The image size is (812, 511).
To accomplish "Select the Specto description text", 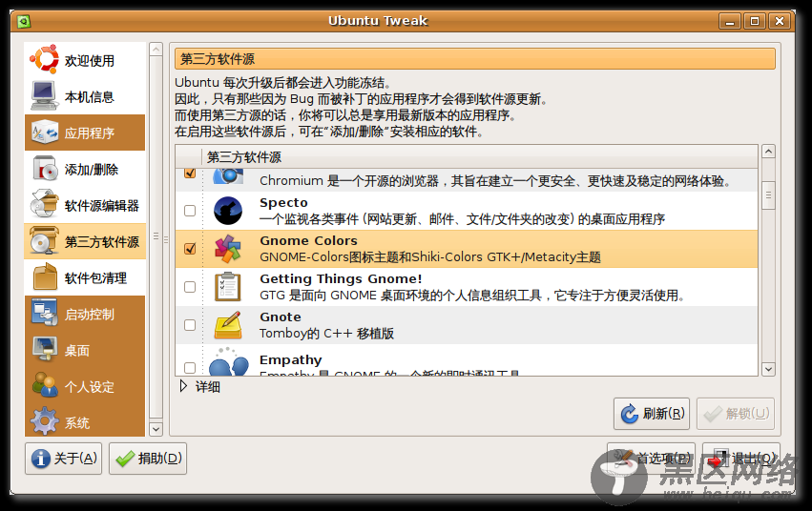I will 462,219.
